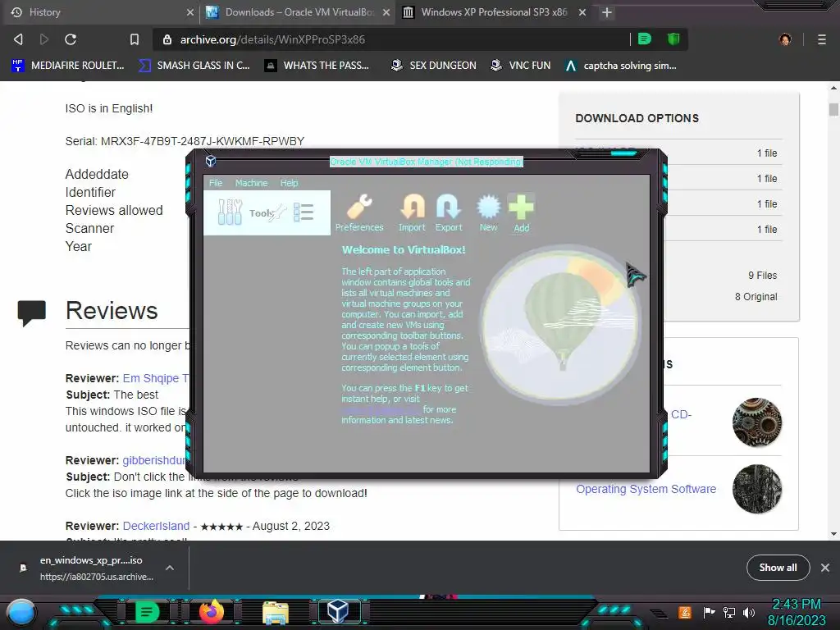This screenshot has height=630, width=840.
Task: Open reviewer DeckerIsland's profile link
Action: click(156, 526)
